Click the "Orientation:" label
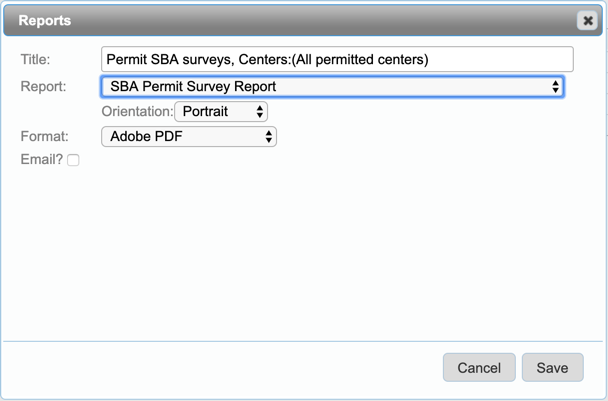The width and height of the screenshot is (608, 401). (137, 111)
